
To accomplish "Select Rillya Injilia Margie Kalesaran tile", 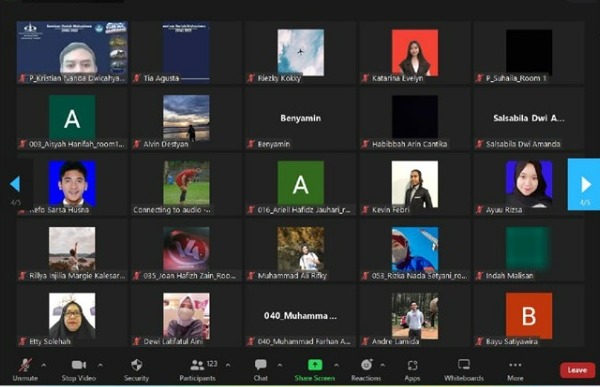I will 72,250.
